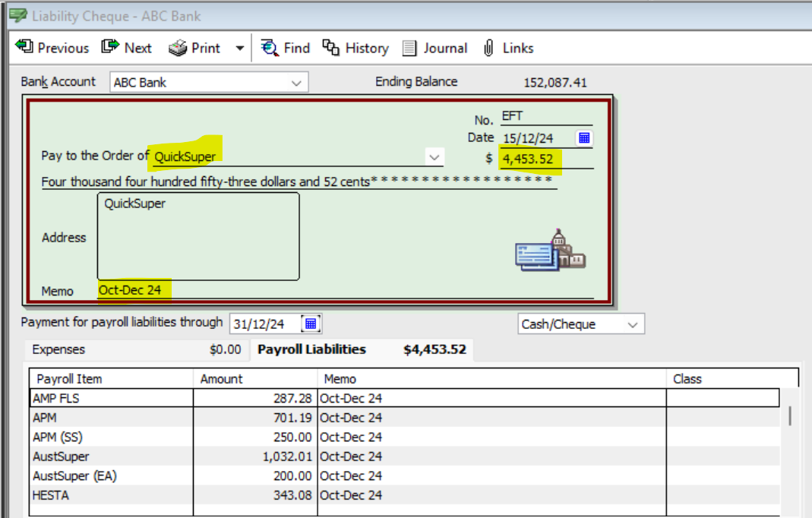812x518 pixels.
Task: Click the Class cell in AMP FLS row
Action: (723, 398)
